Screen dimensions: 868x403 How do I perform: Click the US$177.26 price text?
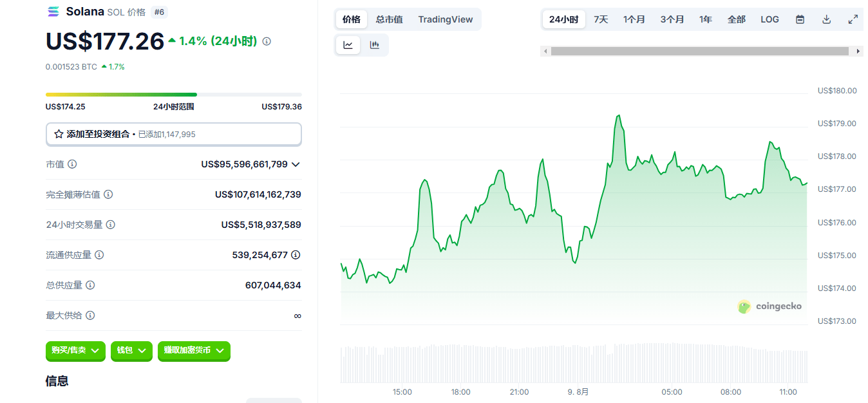[x=105, y=41]
